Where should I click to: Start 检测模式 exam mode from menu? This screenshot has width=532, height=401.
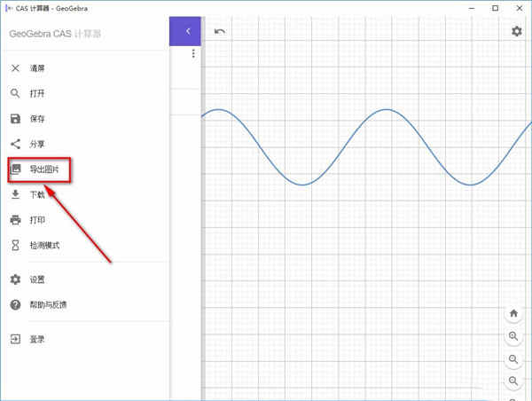[85, 245]
